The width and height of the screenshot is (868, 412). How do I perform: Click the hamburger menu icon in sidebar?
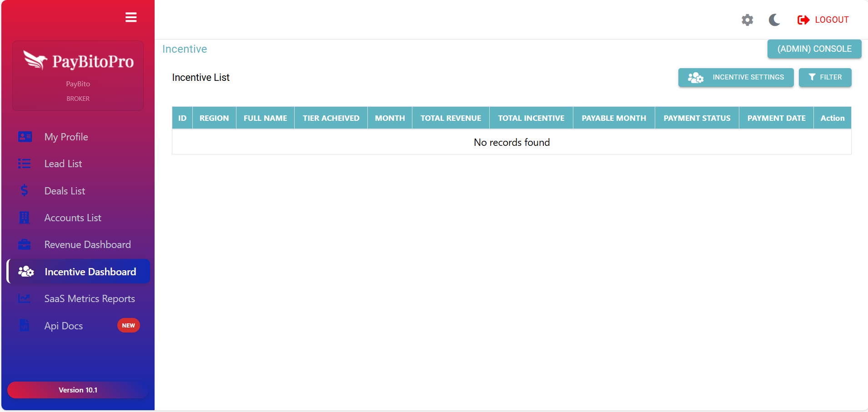[131, 17]
